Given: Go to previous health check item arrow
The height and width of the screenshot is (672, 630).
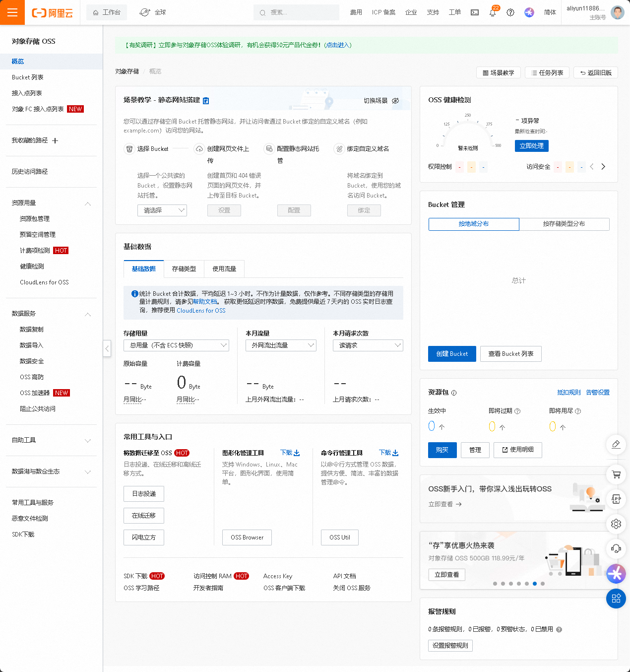Looking at the screenshot, I should [x=592, y=167].
